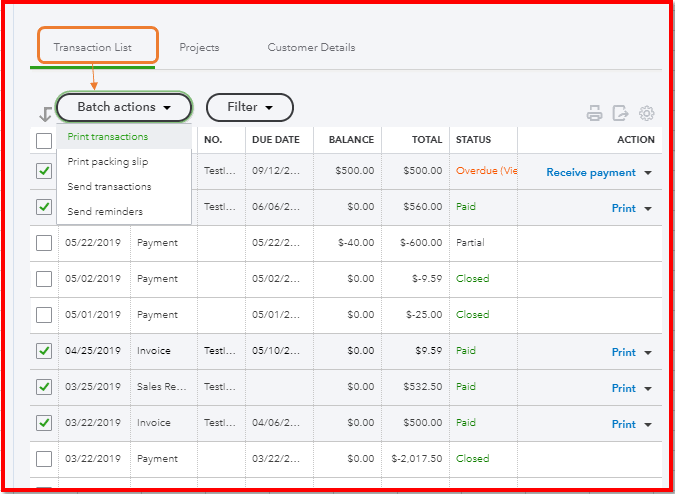Expand the arrow next to Receive payment
This screenshot has width=675, height=494.
[x=648, y=173]
